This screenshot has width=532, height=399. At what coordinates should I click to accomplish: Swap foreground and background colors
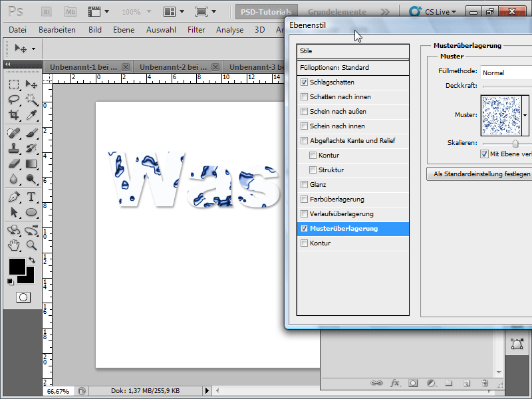32,260
